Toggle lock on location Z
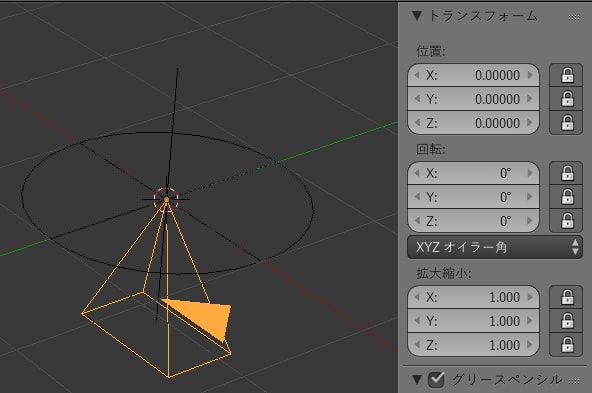This screenshot has width=592, height=393. click(566, 123)
